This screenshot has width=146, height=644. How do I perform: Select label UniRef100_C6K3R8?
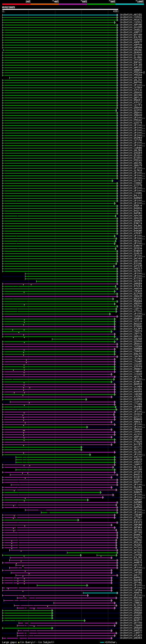point(131,357)
